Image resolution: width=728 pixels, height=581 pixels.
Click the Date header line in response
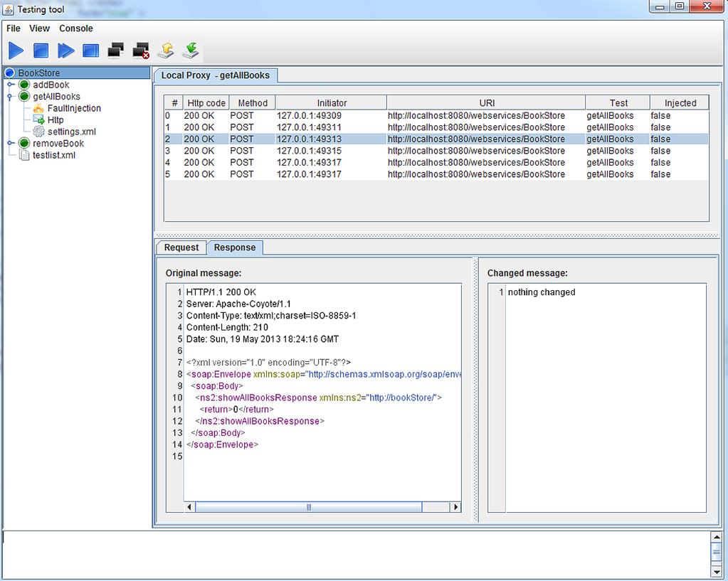point(263,339)
